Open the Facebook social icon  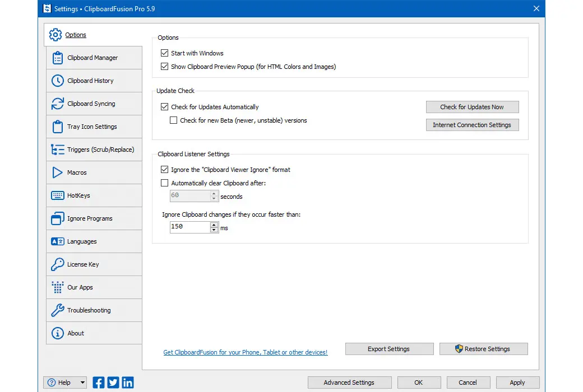[x=99, y=382]
